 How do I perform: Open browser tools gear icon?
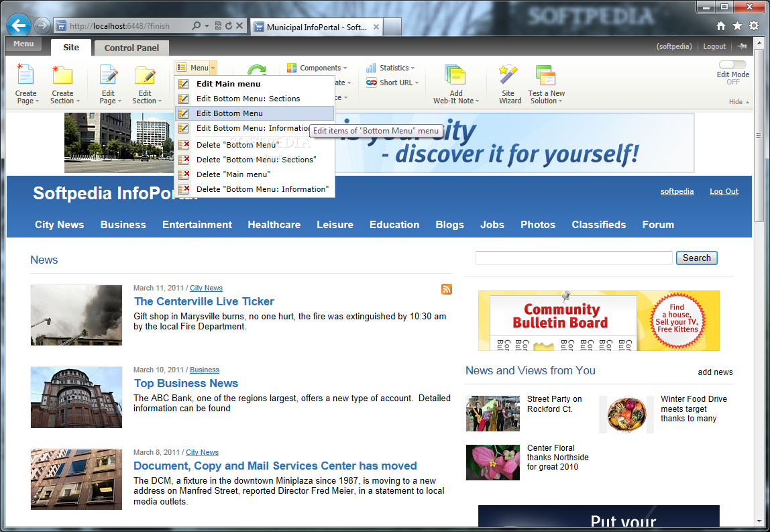754,26
